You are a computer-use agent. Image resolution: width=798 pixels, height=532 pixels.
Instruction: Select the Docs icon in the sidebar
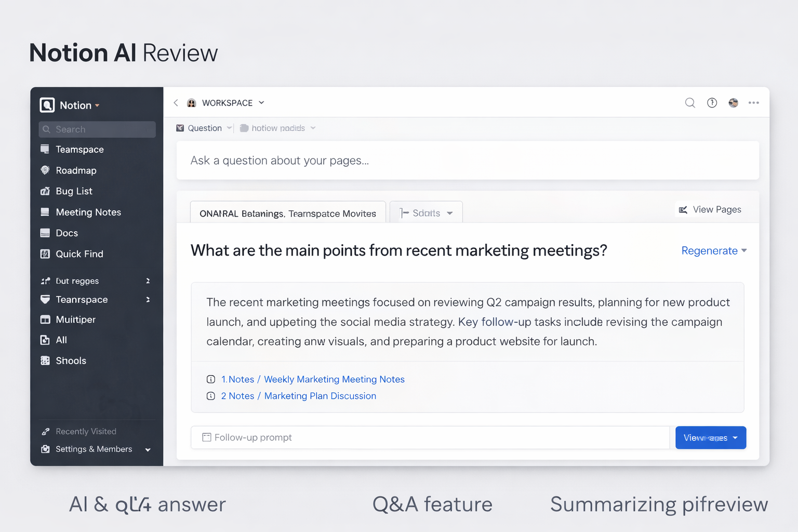(46, 233)
